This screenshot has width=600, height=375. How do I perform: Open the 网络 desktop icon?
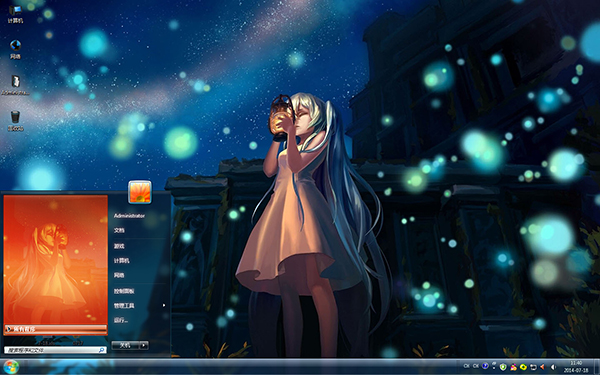[15, 49]
